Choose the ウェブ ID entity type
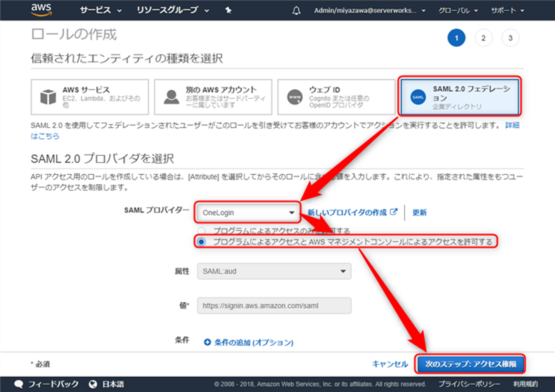555x392 pixels. [x=336, y=97]
